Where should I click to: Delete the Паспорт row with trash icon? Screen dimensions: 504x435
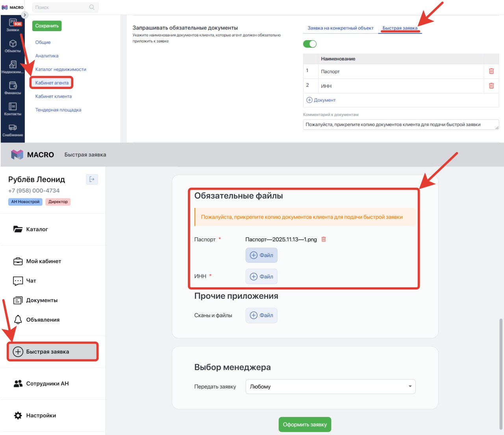pyautogui.click(x=491, y=71)
